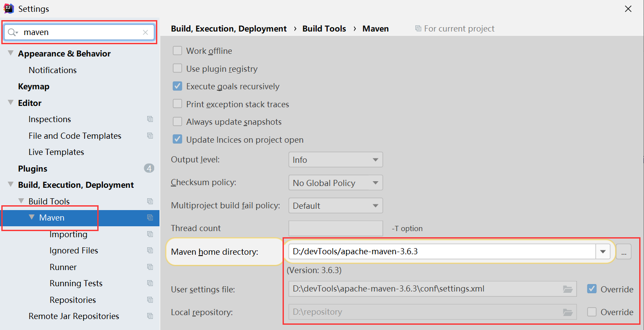Open Running Tests under Maven
Image resolution: width=644 pixels, height=330 pixels.
coord(76,283)
